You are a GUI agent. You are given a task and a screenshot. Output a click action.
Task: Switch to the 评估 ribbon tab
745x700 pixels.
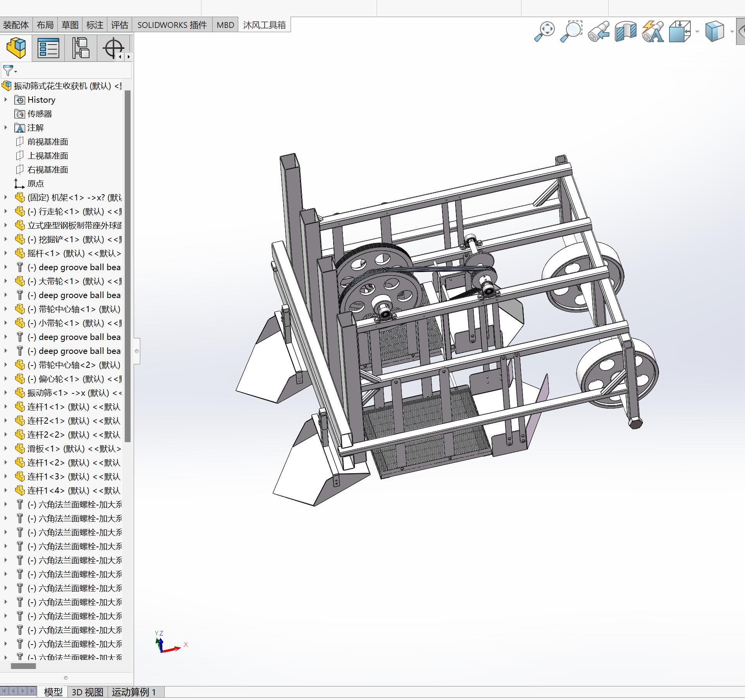119,25
